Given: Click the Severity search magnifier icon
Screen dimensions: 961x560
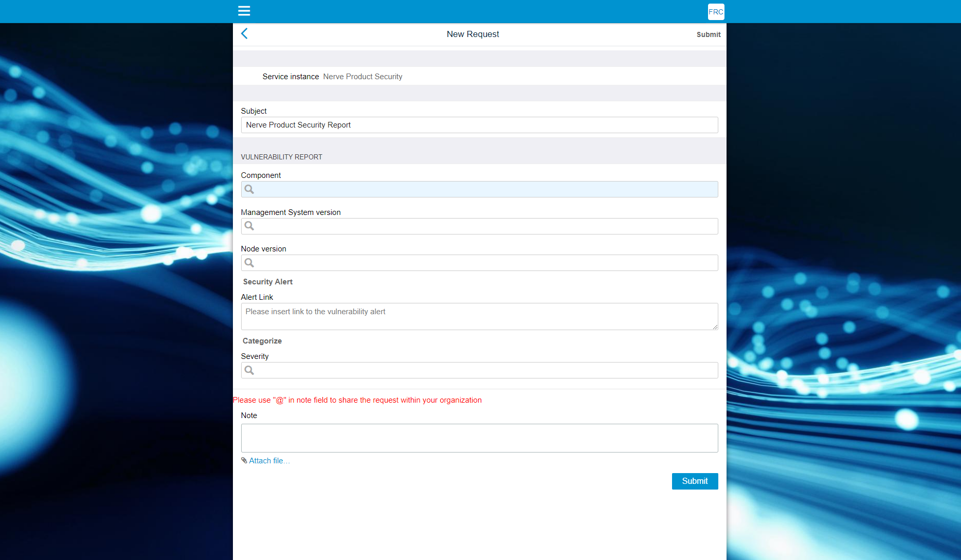Looking at the screenshot, I should pos(249,370).
